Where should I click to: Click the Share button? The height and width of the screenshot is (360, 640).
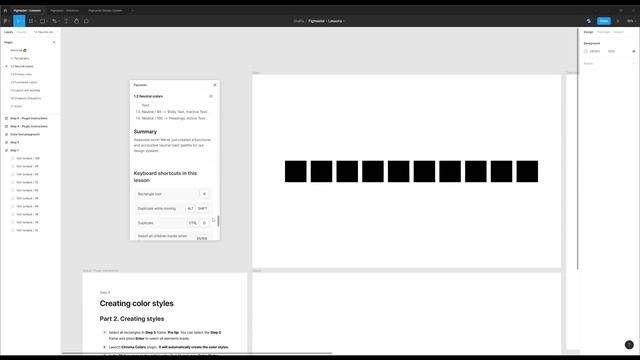604,21
